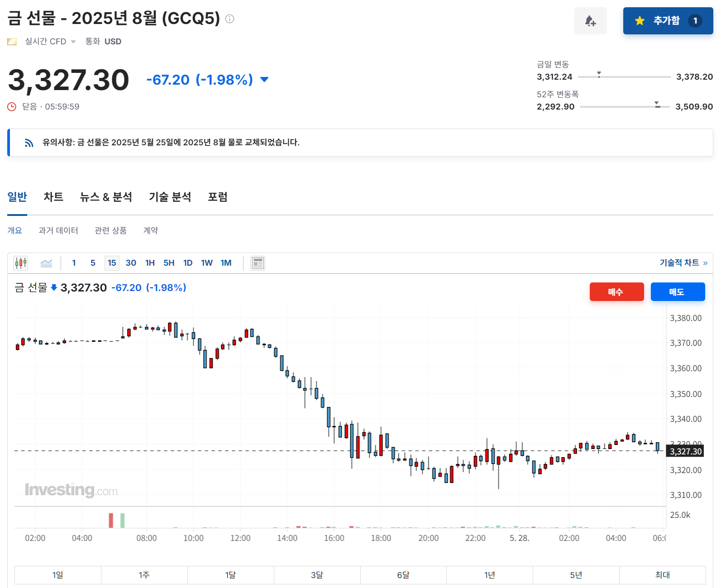Viewport: 726px width, 588px height.
Task: Select the 1년 range at chart bottom
Action: (490, 574)
